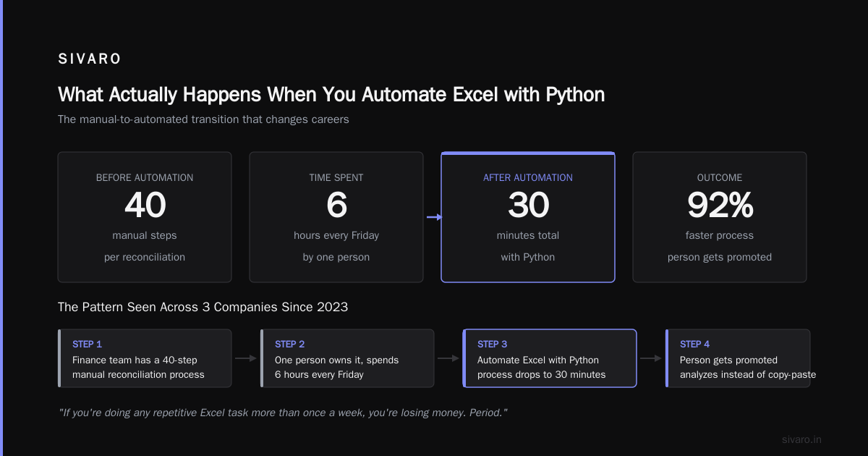Image resolution: width=868 pixels, height=456 pixels.
Task: Click the 92% value
Action: 720,206
